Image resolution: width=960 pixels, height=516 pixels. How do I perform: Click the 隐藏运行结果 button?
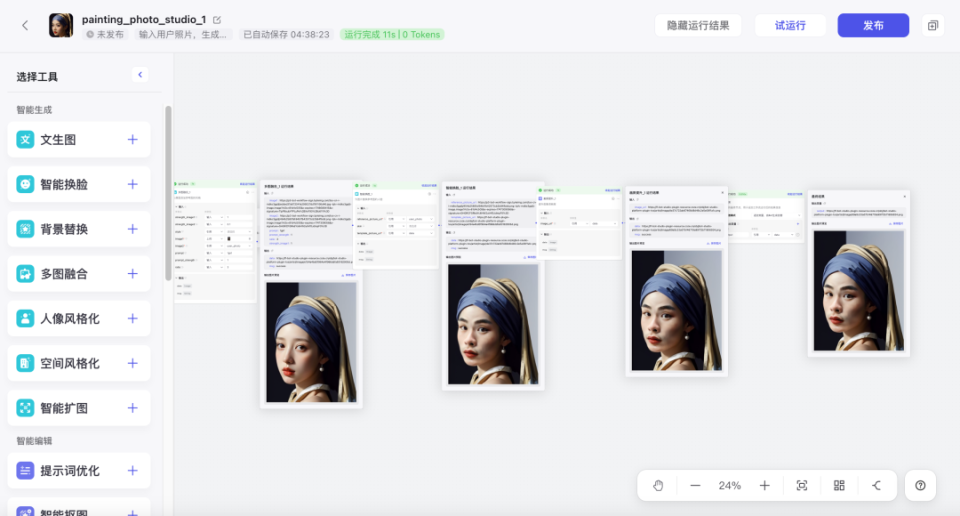coord(698,25)
